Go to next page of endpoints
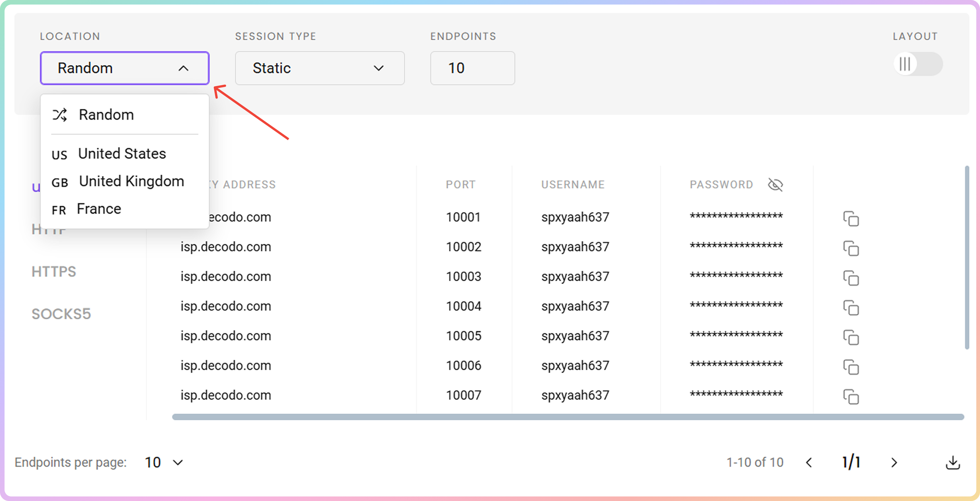 (x=894, y=463)
